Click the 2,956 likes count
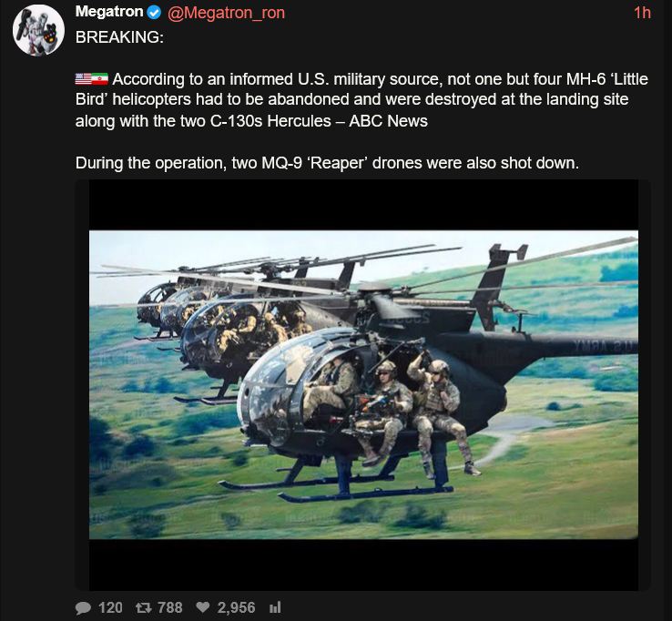 tap(236, 607)
